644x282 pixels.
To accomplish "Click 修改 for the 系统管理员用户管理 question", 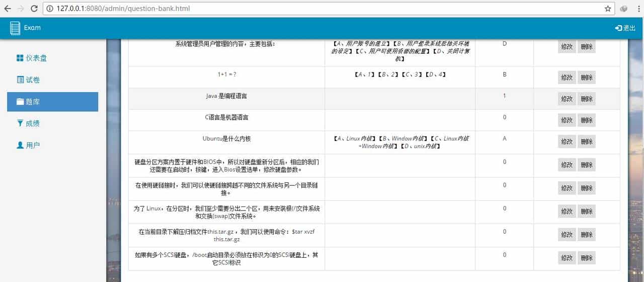I will point(567,47).
